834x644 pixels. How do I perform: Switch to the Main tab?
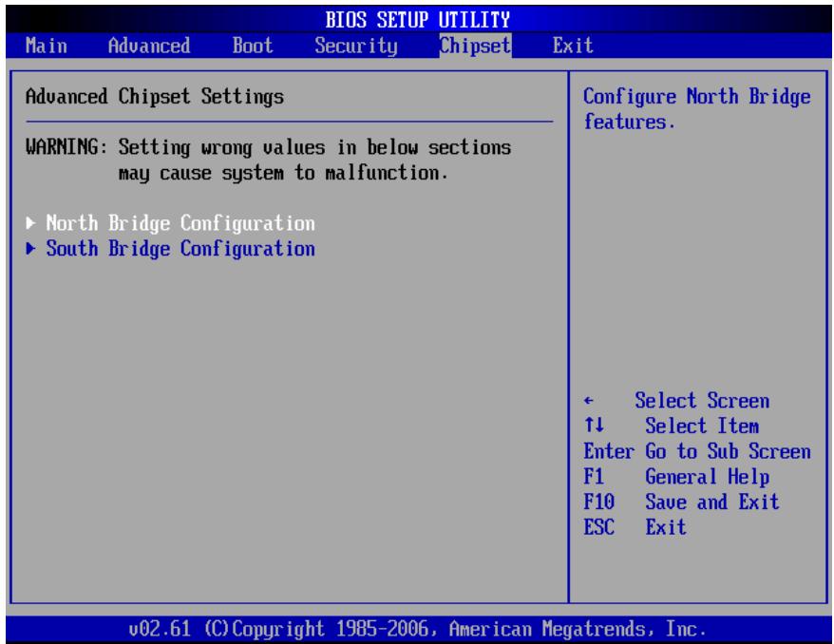pos(47,46)
